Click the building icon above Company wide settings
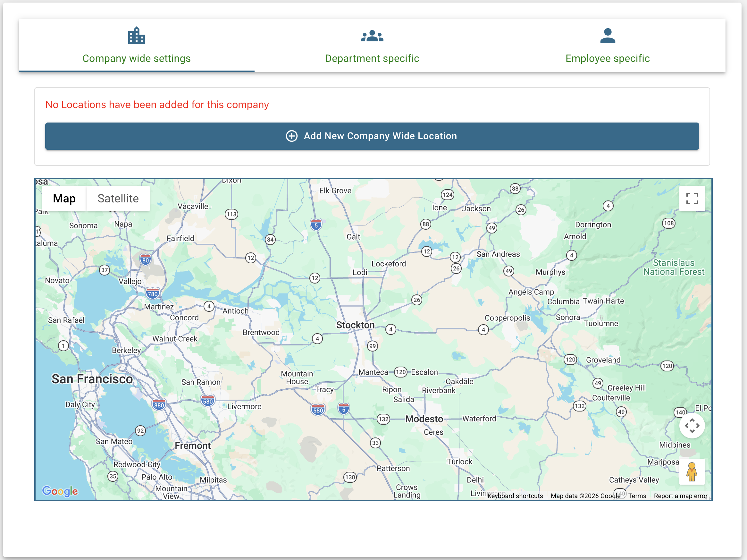Viewport: 747px width, 560px height. point(136,36)
